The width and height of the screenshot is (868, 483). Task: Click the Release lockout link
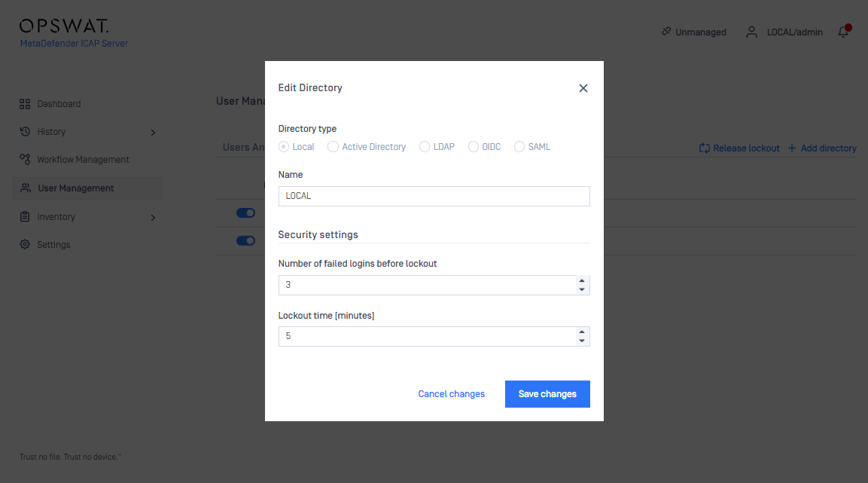[x=745, y=148]
